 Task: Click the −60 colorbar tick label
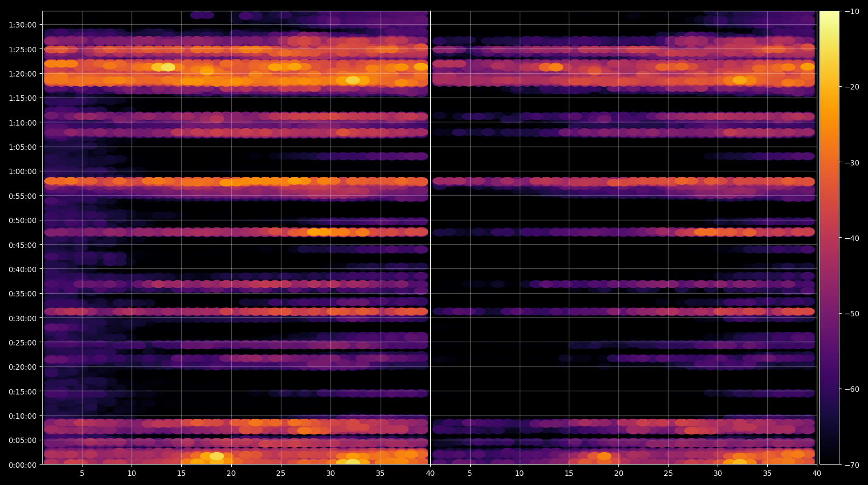[x=852, y=389]
